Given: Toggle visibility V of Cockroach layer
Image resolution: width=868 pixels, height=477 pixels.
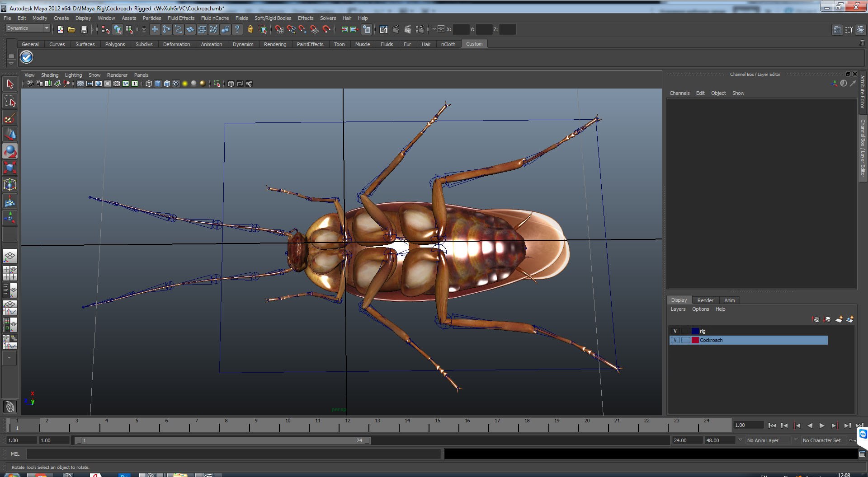Looking at the screenshot, I should (x=675, y=340).
